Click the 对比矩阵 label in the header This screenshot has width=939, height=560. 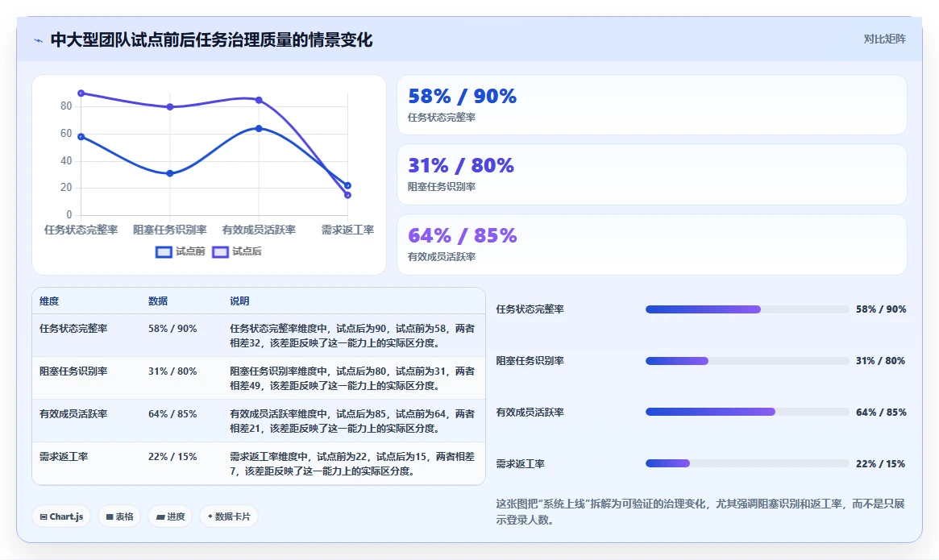884,39
